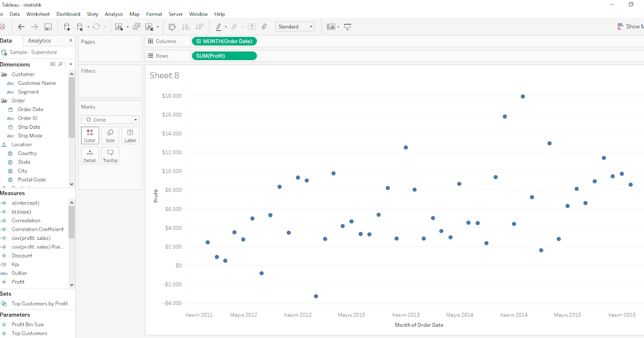Click the MONTH(Order Date) pill in Columns
644x338 pixels.
coord(224,41)
